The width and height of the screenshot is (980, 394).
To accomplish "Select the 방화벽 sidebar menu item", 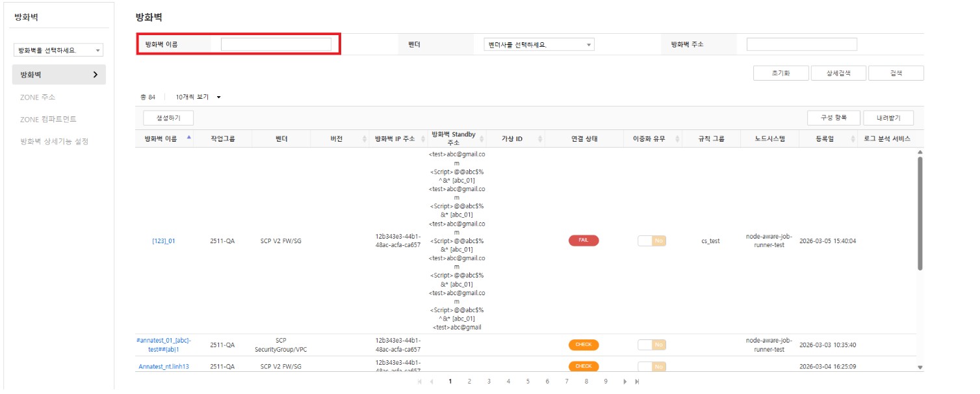I will point(58,75).
